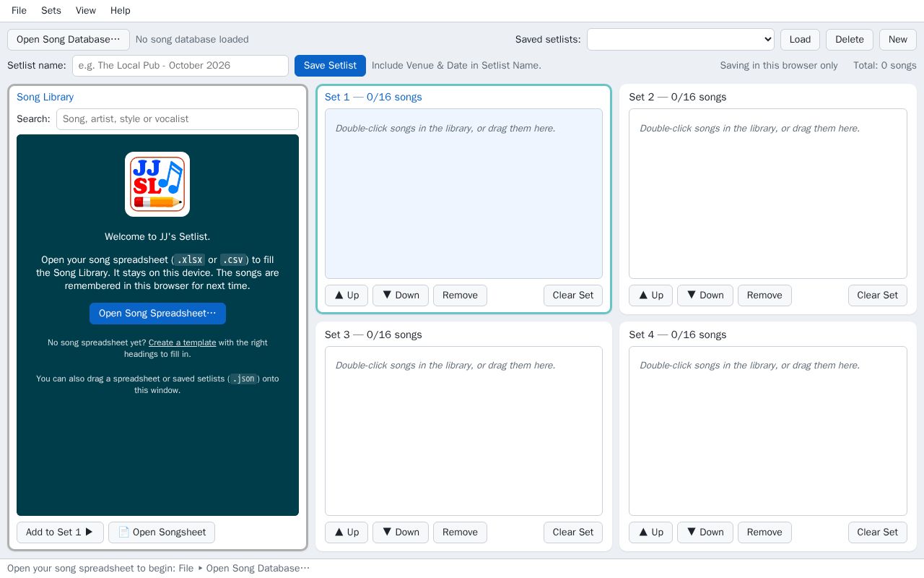Image resolution: width=924 pixels, height=578 pixels.
Task: Focus the Song Library search field
Action: tap(178, 119)
